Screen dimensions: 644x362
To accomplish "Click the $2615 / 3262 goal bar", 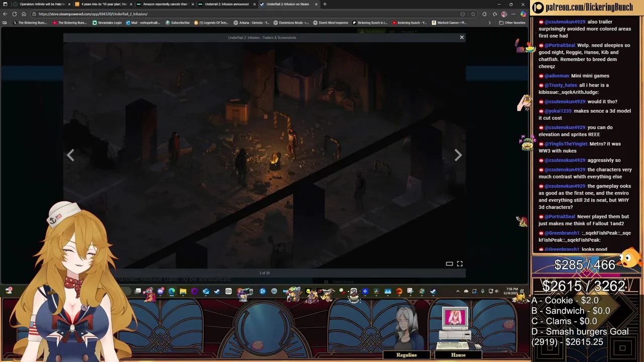I will 584,286.
